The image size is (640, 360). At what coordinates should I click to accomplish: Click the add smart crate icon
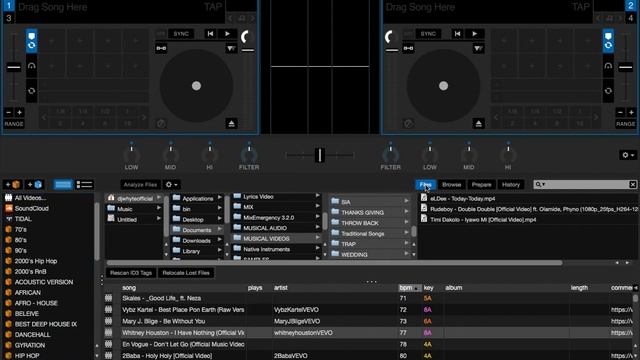tap(34, 184)
